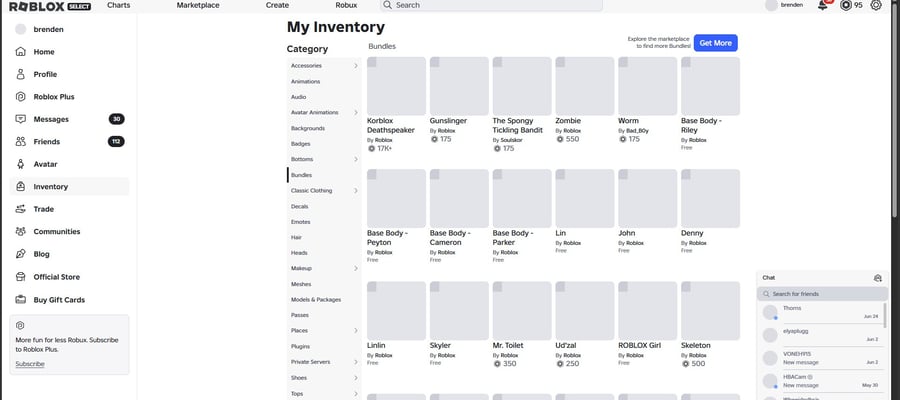Screen dimensions: 900x400
Task: Open the Marketplace tab
Action: (x=198, y=5)
